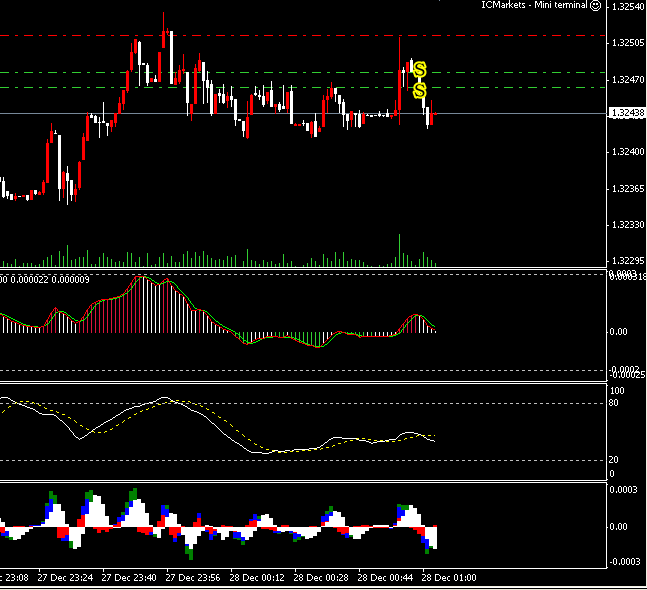Viewport: 647px width, 590px height.
Task: Click the MACD values 0.000022 0.000009
Action: point(50,280)
